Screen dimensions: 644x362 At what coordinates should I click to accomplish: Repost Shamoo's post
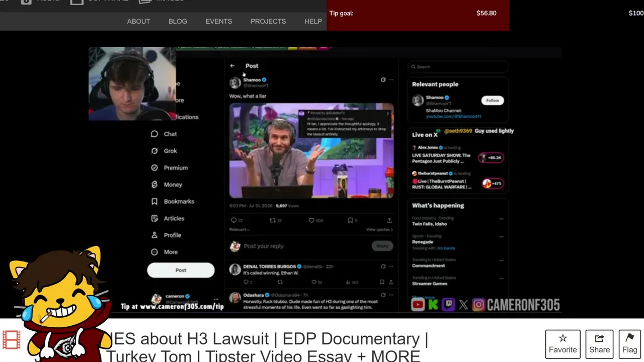click(x=273, y=220)
